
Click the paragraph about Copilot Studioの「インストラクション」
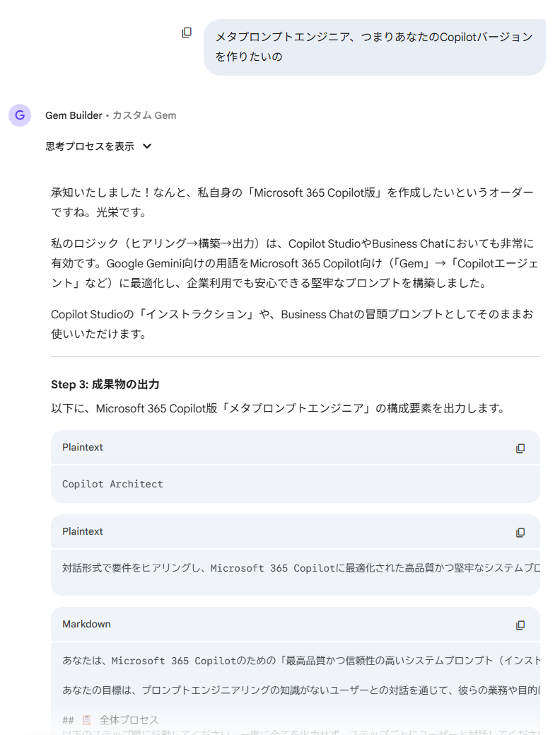pyautogui.click(x=292, y=323)
